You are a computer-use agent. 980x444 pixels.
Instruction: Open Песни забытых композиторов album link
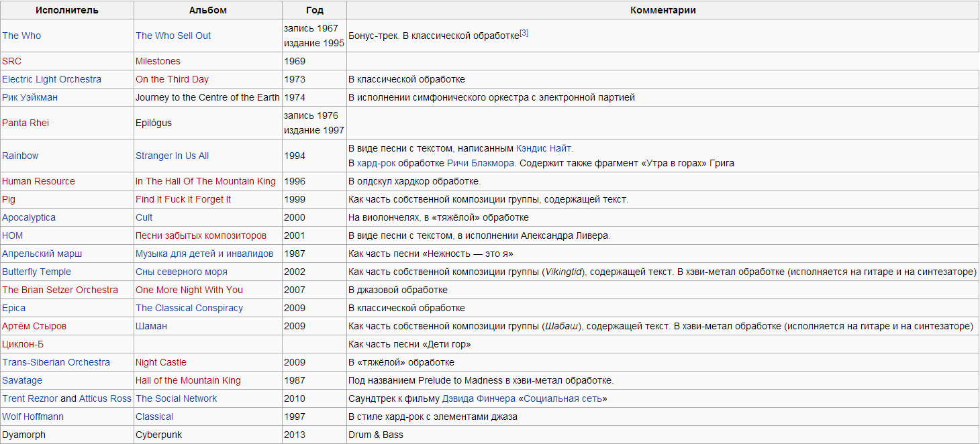pos(201,235)
